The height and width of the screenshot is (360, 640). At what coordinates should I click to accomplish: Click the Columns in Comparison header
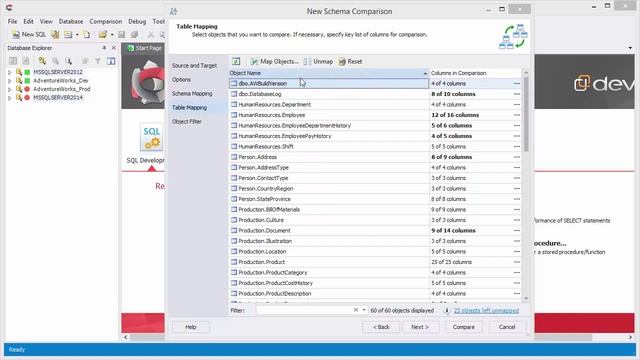point(476,73)
